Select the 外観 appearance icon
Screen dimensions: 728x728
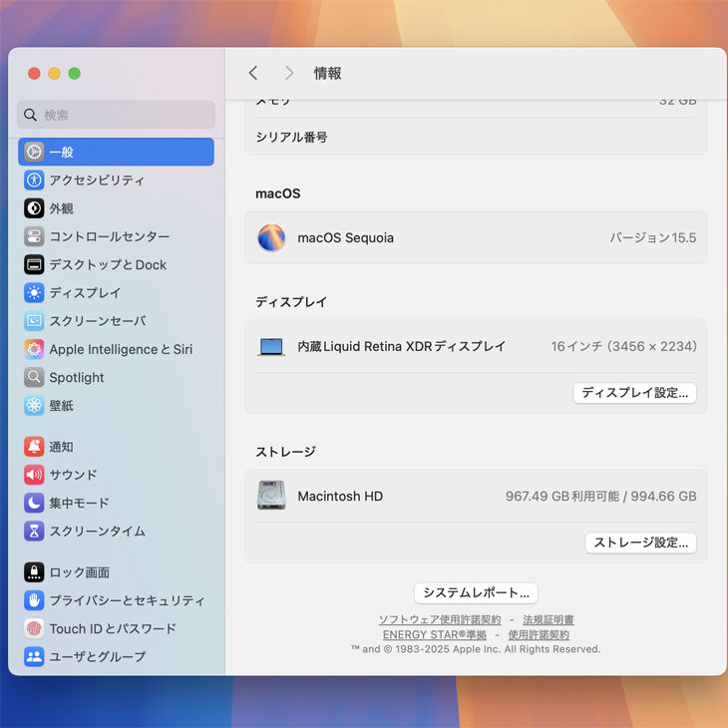click(x=34, y=208)
